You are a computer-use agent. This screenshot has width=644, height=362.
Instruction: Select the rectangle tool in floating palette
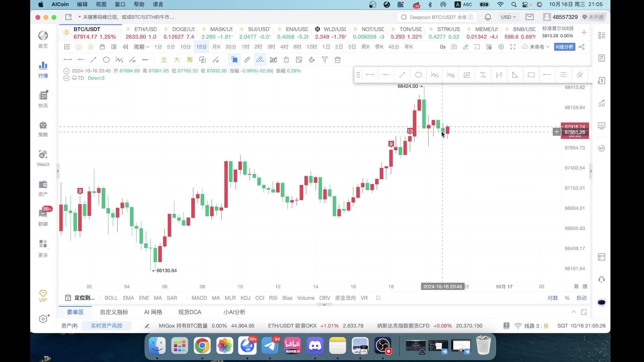[531, 75]
